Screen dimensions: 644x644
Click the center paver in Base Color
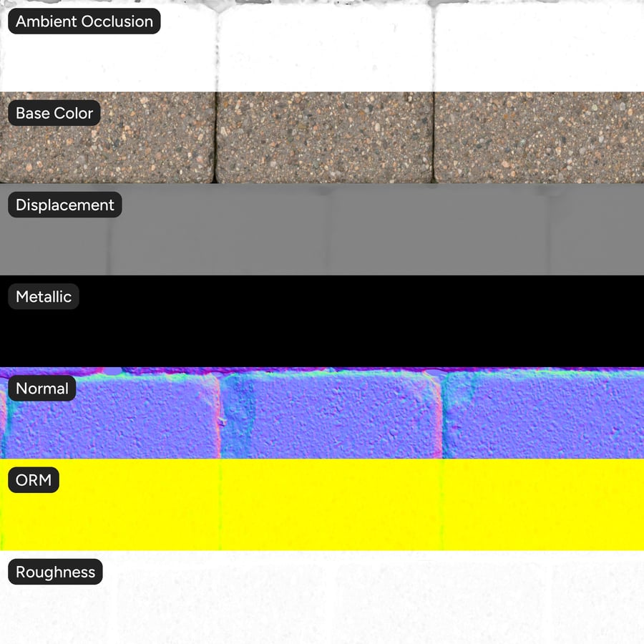click(x=322, y=143)
